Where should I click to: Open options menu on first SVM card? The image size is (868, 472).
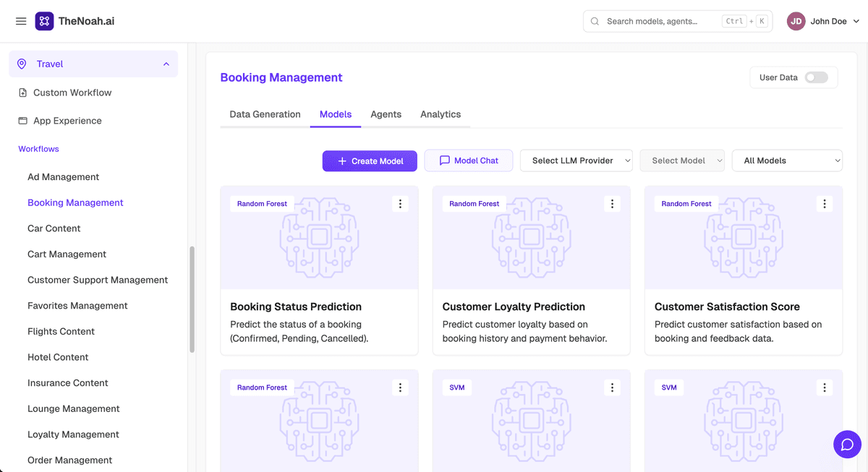point(612,387)
